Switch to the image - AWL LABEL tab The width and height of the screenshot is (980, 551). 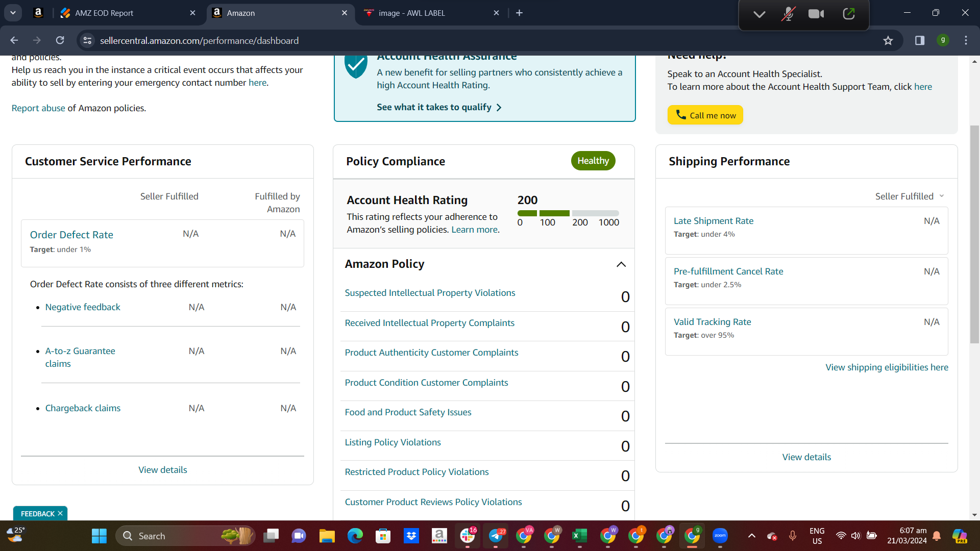click(431, 13)
